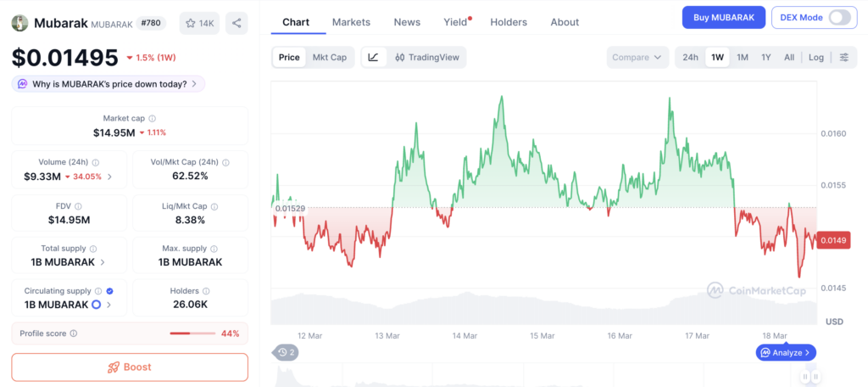Image resolution: width=868 pixels, height=387 pixels.
Task: Open Liq/Mkt Cap info icon
Action: 214,206
